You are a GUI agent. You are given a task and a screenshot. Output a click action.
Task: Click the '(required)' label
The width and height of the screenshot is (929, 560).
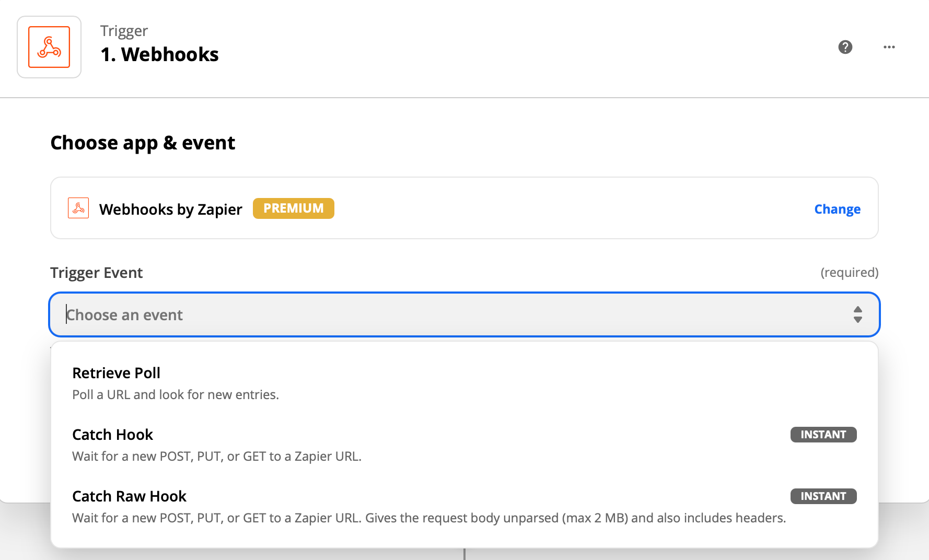pyautogui.click(x=849, y=272)
